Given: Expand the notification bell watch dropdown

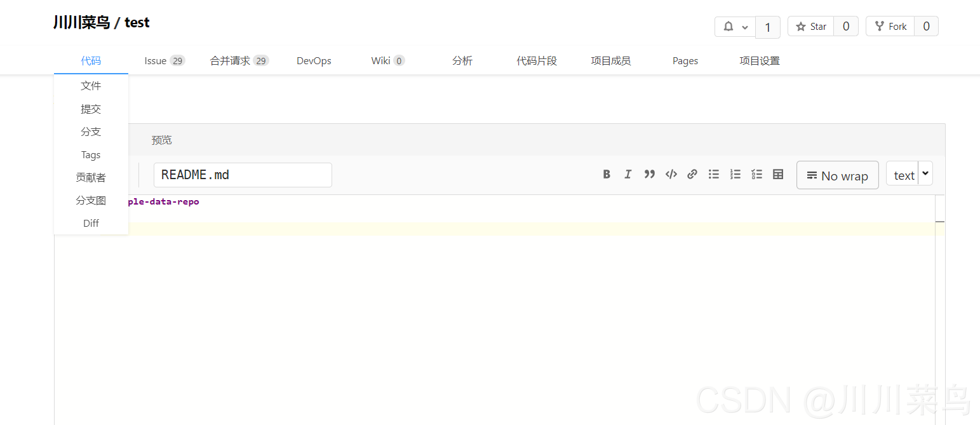Looking at the screenshot, I should click(735, 27).
